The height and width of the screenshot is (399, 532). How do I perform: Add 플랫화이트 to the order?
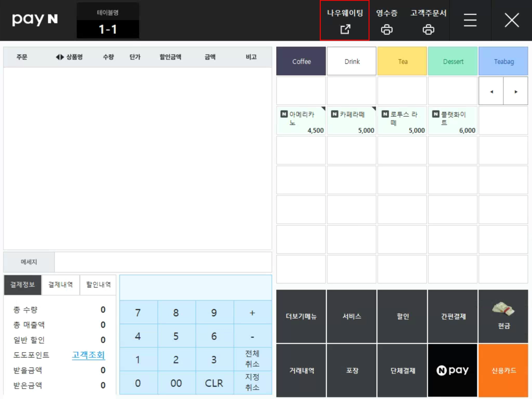[452, 120]
